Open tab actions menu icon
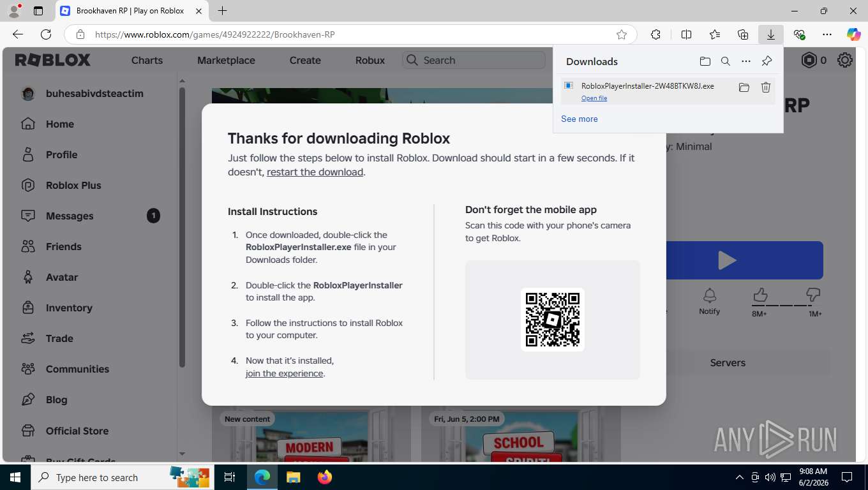868x490 pixels. click(x=38, y=11)
